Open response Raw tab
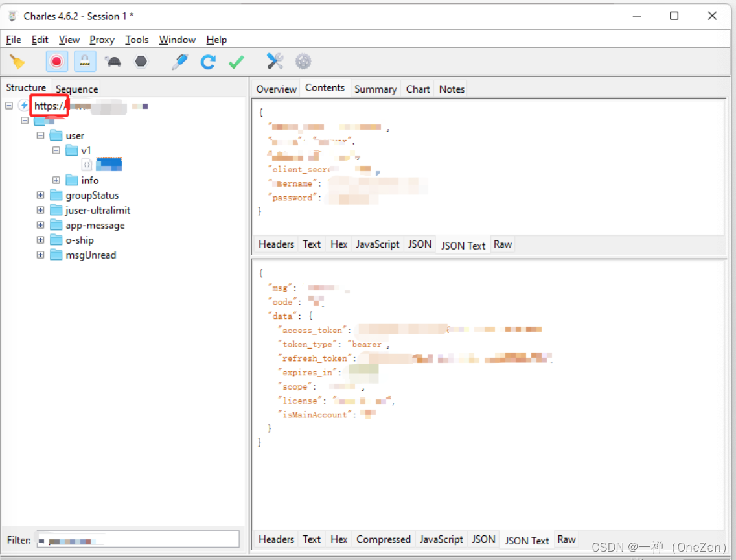This screenshot has height=560, width=736. point(566,539)
